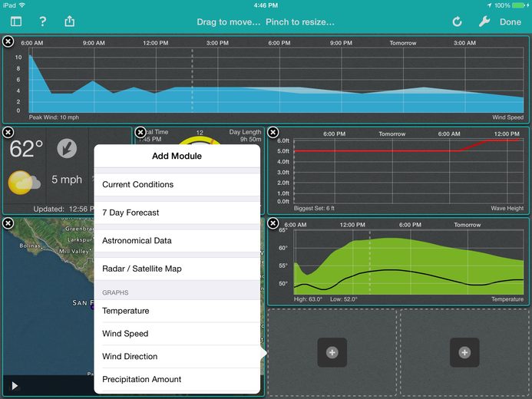Remove the Temperature graph module
The width and height of the screenshot is (532, 399).
pyautogui.click(x=273, y=223)
